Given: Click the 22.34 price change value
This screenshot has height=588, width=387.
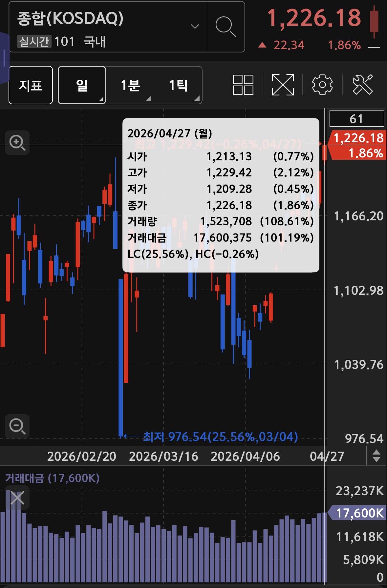Looking at the screenshot, I should point(289,45).
